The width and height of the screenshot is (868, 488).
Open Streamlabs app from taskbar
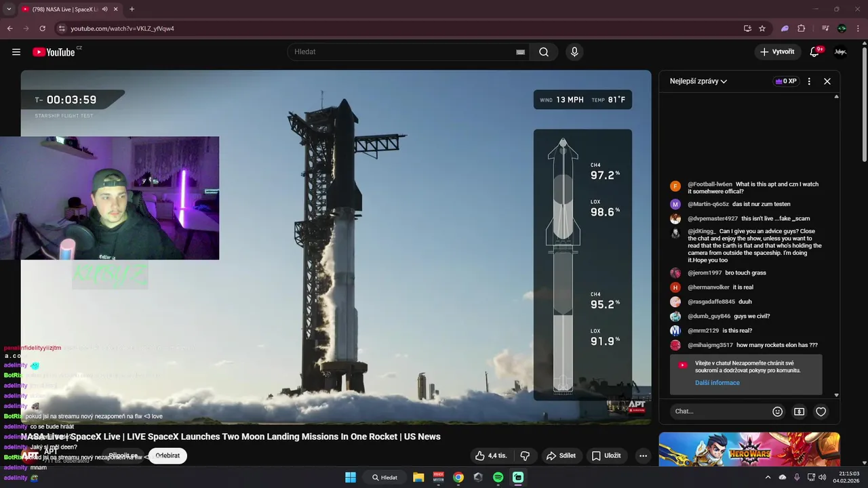tap(518, 477)
